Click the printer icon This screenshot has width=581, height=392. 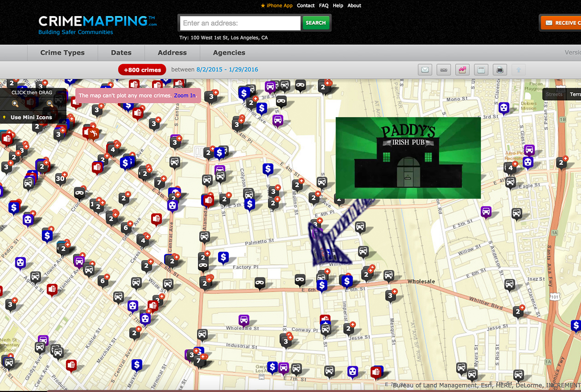tap(500, 70)
